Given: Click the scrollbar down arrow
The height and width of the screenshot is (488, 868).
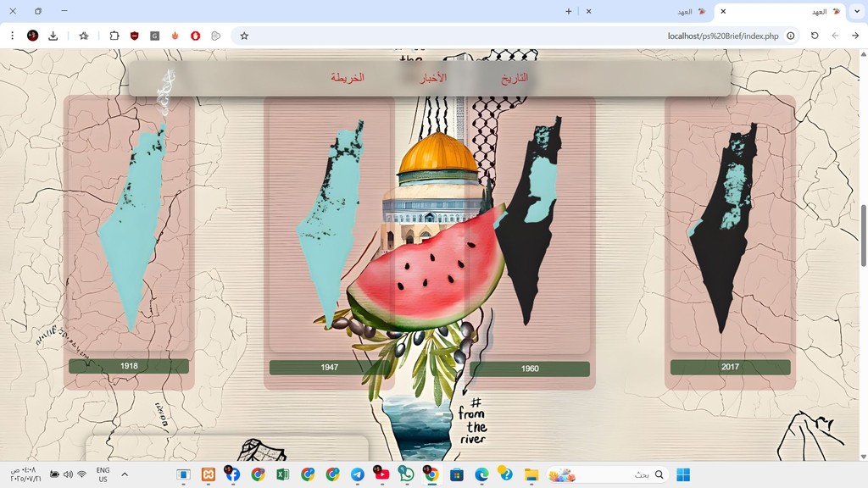Looking at the screenshot, I should point(863,457).
